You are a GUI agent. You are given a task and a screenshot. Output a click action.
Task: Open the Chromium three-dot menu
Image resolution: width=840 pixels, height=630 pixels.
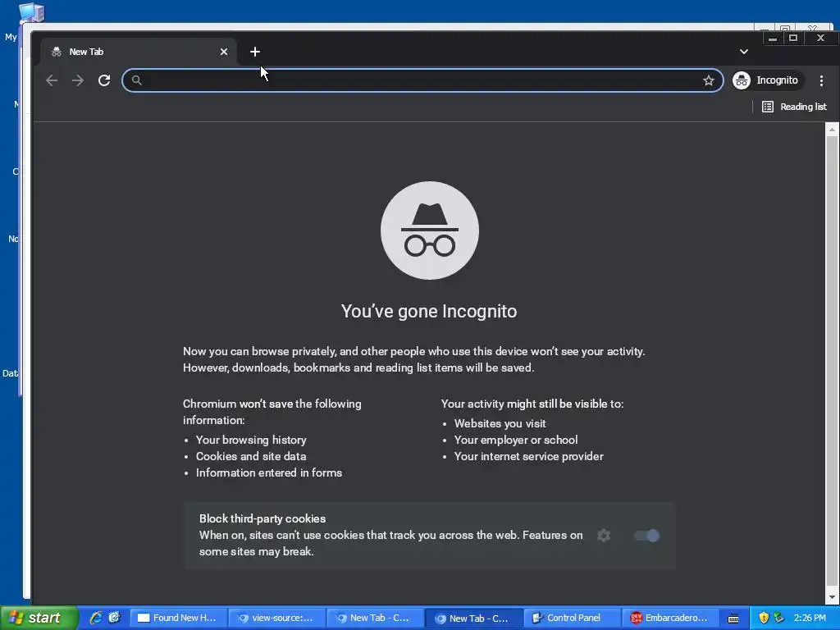[x=821, y=80]
